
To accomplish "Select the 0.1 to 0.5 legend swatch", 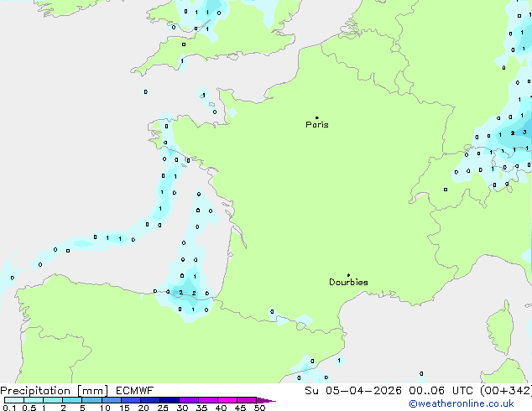I will 14,400.
